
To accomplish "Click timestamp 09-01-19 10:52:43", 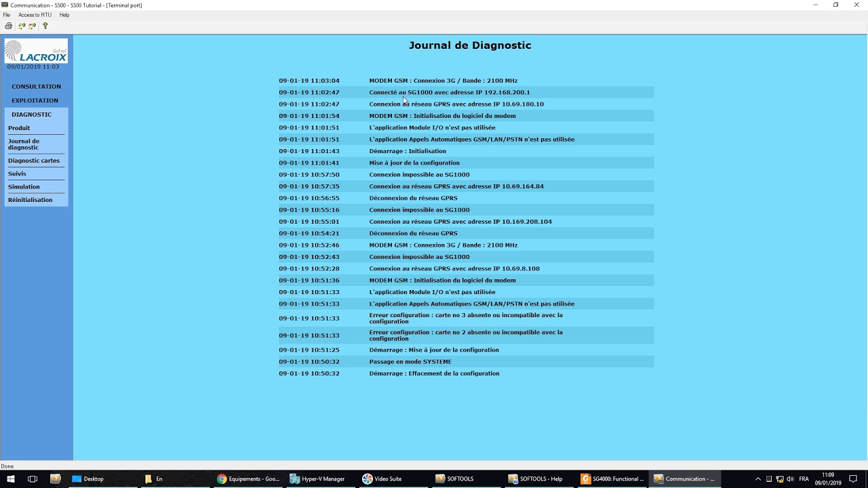I will point(309,257).
